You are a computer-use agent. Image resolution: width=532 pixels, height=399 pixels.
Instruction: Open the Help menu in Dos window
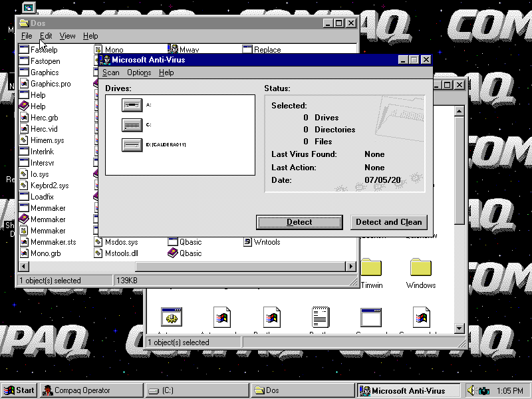pos(90,36)
